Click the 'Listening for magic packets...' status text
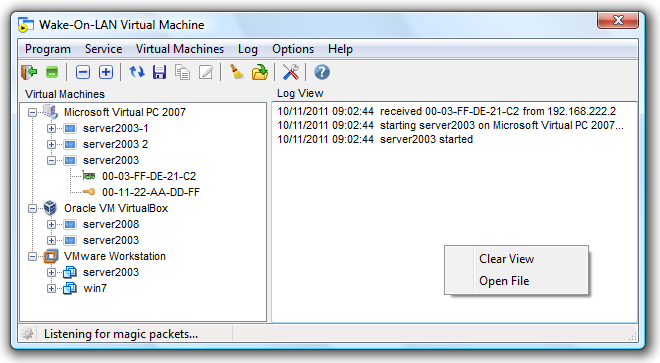Screen dimensions: 660x363 (120, 334)
